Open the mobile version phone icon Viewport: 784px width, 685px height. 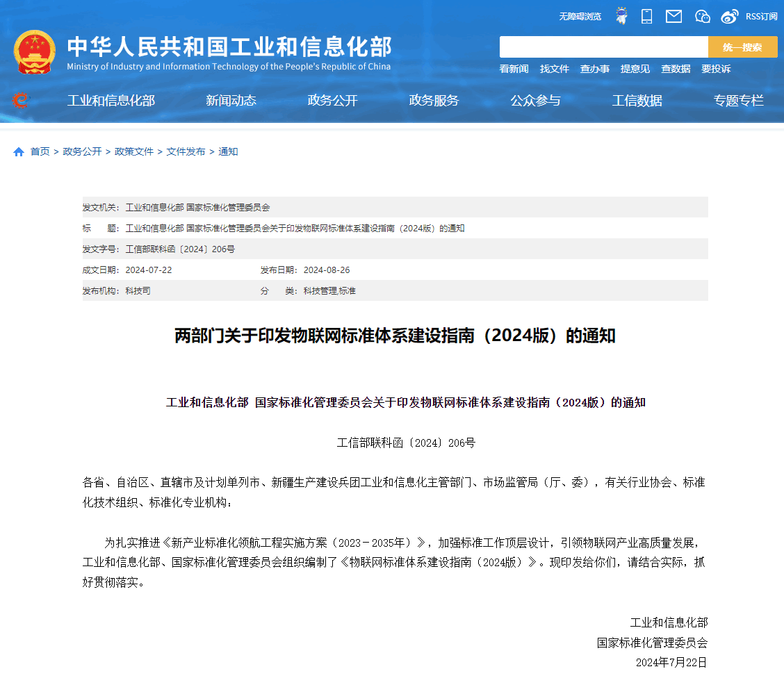[x=646, y=16]
